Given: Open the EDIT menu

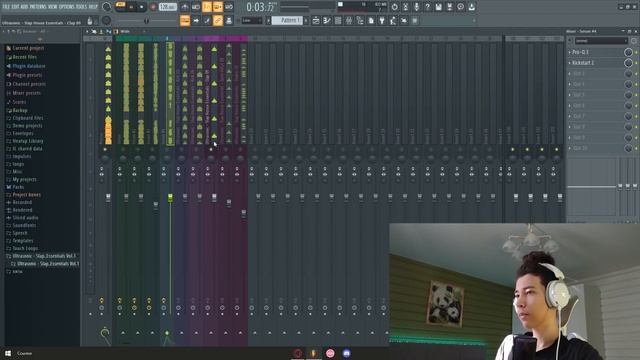Looking at the screenshot, I should [x=16, y=7].
